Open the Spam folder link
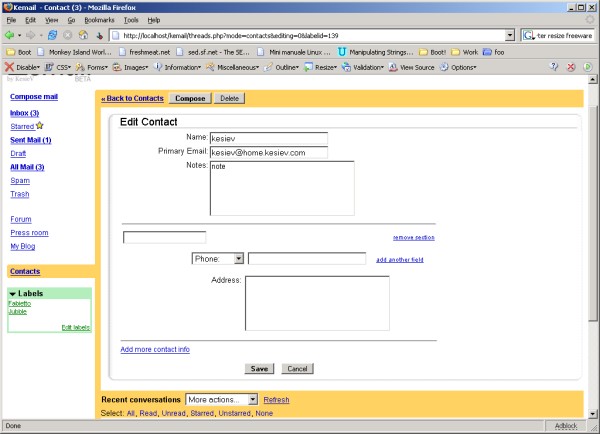This screenshot has height=434, width=600. [20, 180]
